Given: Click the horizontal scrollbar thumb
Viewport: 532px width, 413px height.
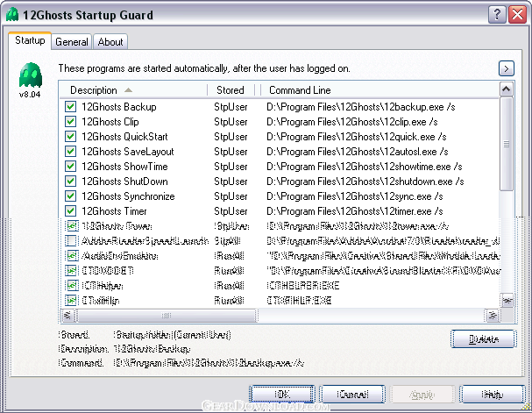Looking at the screenshot, I should (167, 316).
